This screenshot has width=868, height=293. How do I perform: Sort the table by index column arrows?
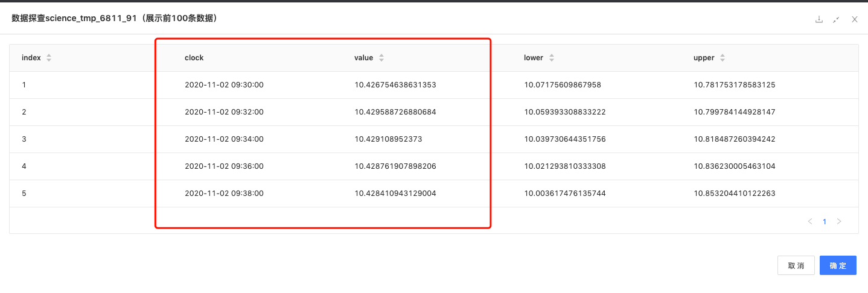(49, 58)
